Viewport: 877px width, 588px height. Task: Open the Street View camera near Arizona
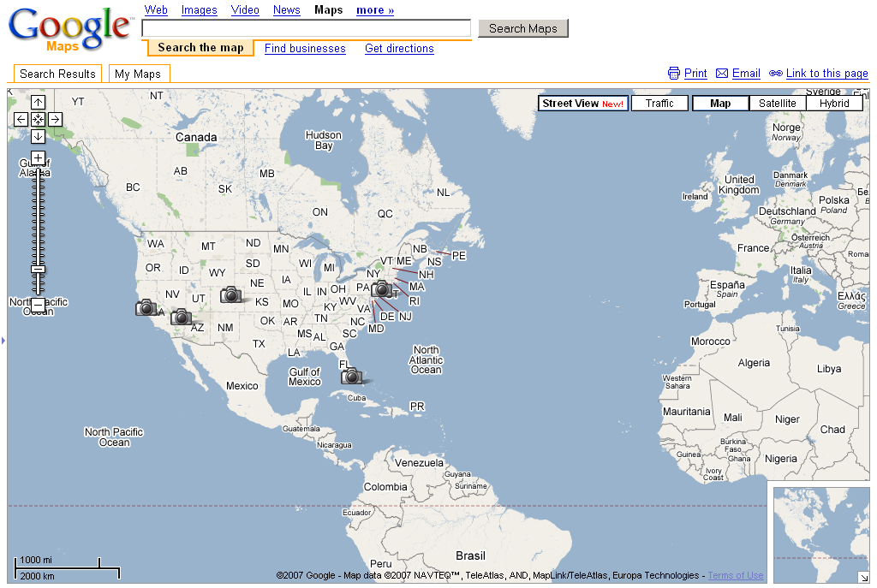tap(182, 317)
